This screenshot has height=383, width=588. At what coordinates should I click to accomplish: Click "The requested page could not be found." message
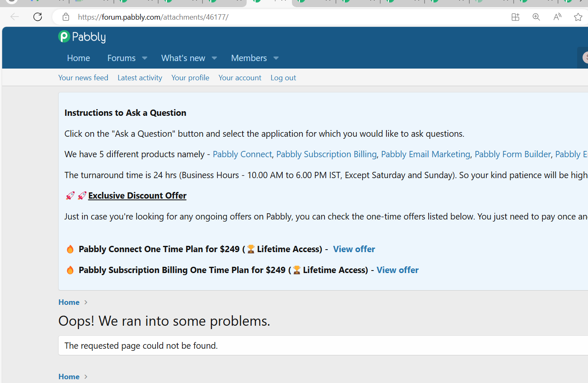coord(141,346)
